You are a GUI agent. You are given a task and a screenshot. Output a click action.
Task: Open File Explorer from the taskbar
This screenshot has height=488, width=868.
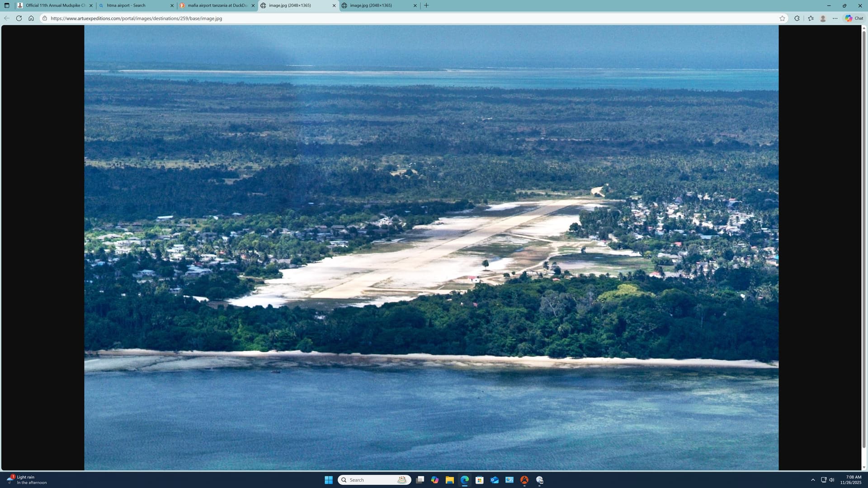tap(449, 480)
